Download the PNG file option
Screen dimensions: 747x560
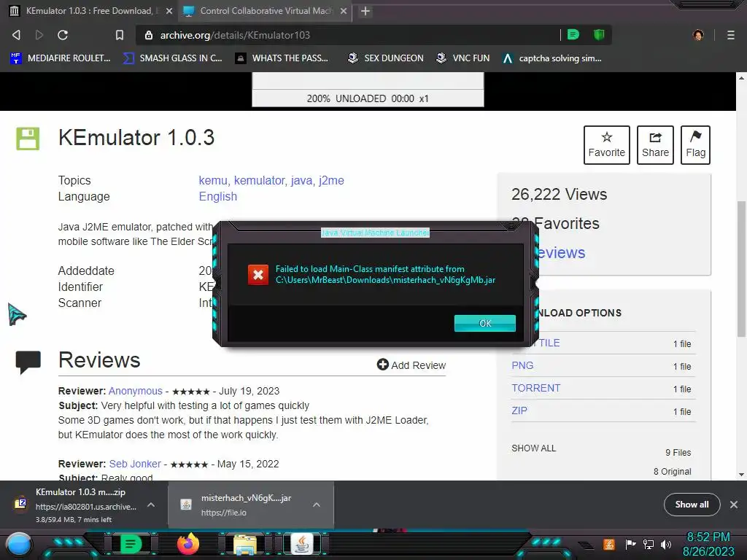(x=522, y=365)
